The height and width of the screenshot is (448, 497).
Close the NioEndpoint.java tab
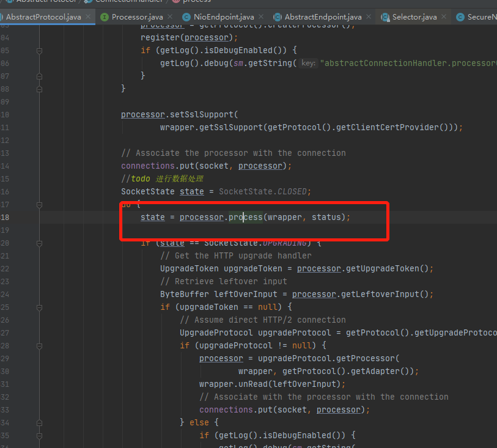[261, 17]
